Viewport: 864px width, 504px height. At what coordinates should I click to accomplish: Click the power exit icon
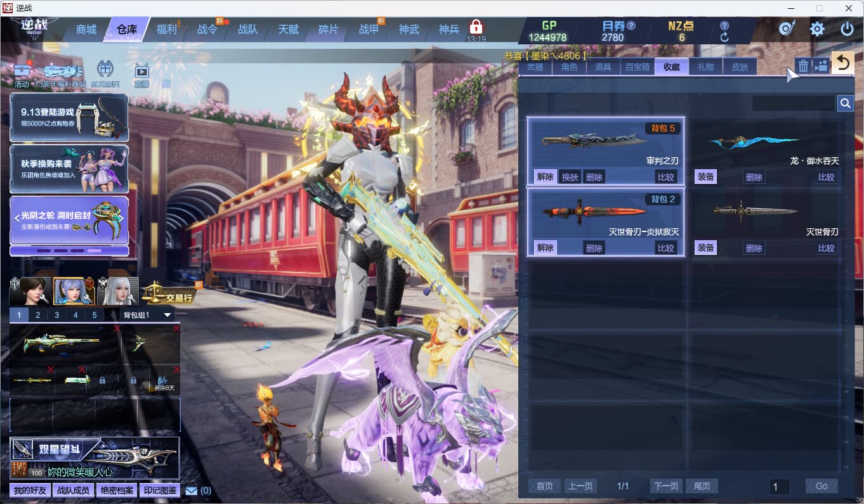coord(847,29)
